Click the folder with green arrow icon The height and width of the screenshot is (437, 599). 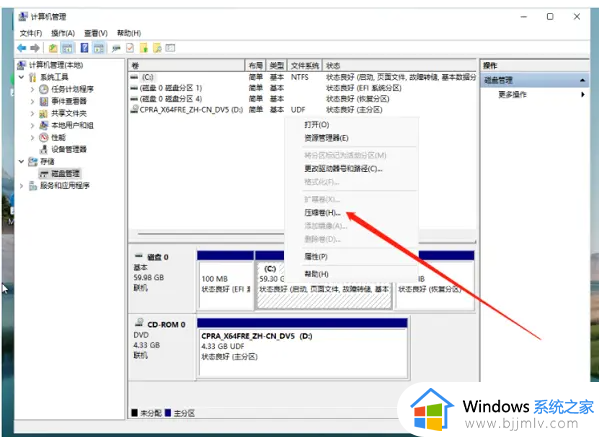tap(144, 48)
